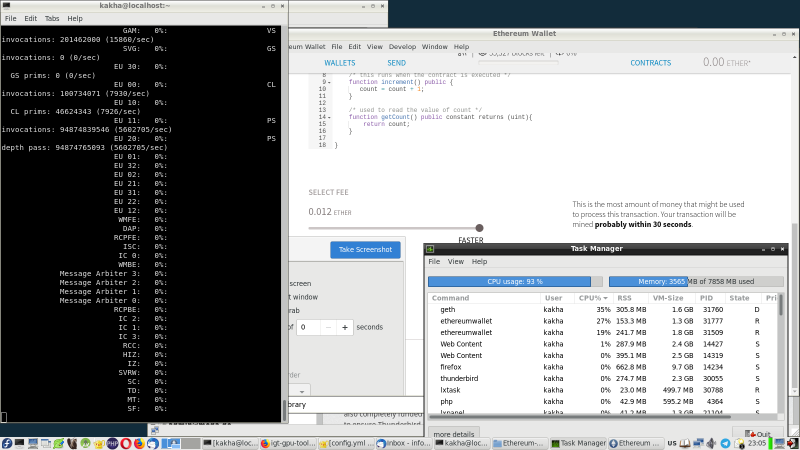Click the volume icon in system tray
This screenshot has height=450, width=800.
point(711,443)
